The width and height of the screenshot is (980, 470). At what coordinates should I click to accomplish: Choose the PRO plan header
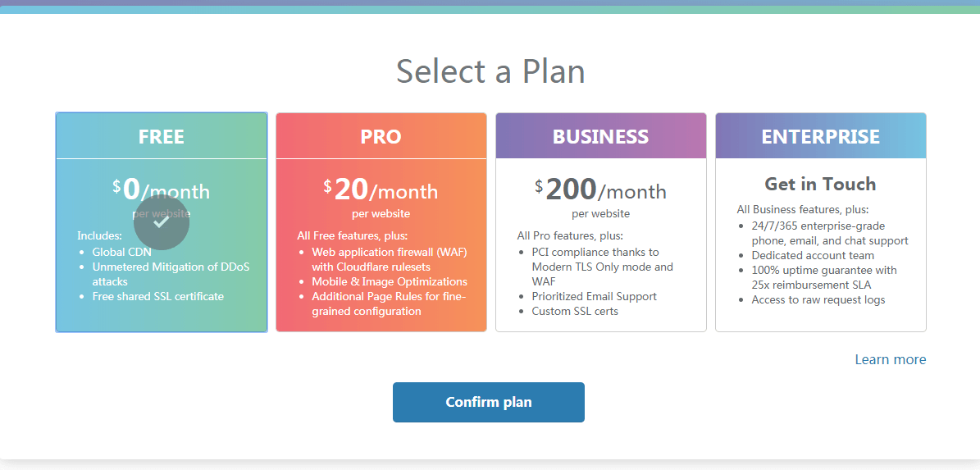[381, 136]
